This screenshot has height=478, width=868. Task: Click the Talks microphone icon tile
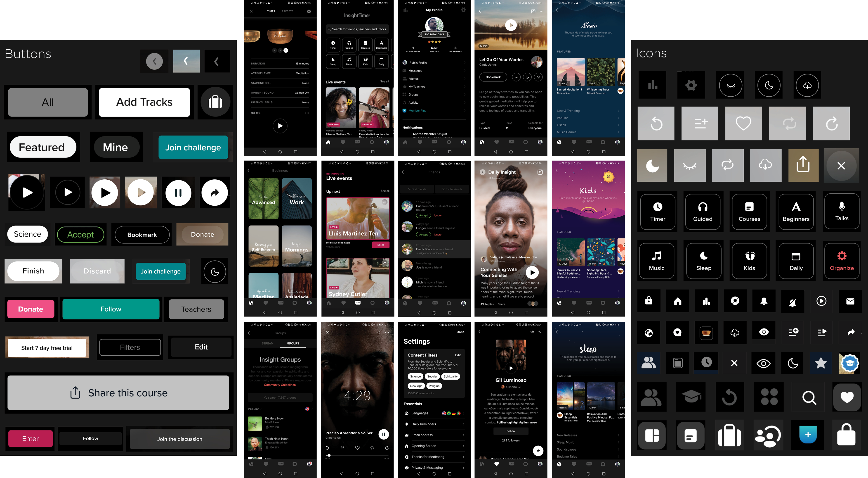841,212
